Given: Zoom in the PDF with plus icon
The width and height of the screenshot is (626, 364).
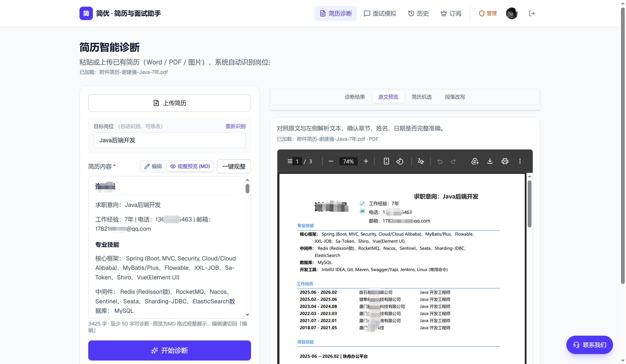Looking at the screenshot, I should (366, 161).
